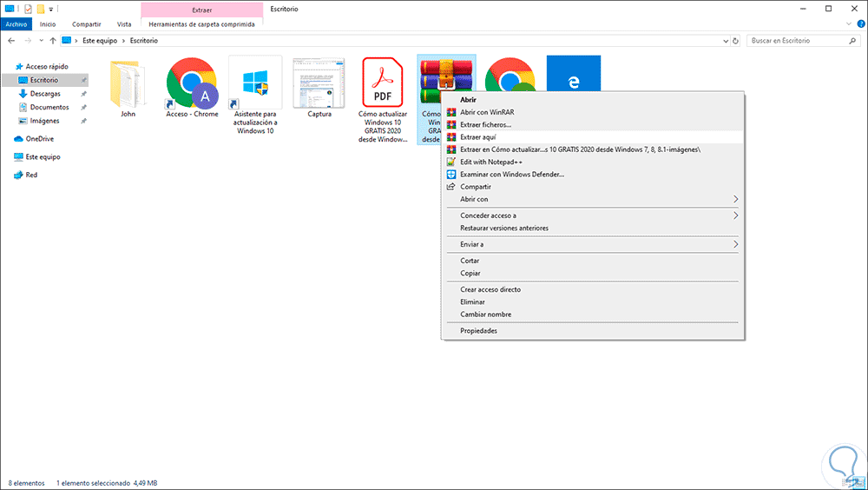Refresh the Escritorio folder view
868x490 pixels.
click(735, 41)
